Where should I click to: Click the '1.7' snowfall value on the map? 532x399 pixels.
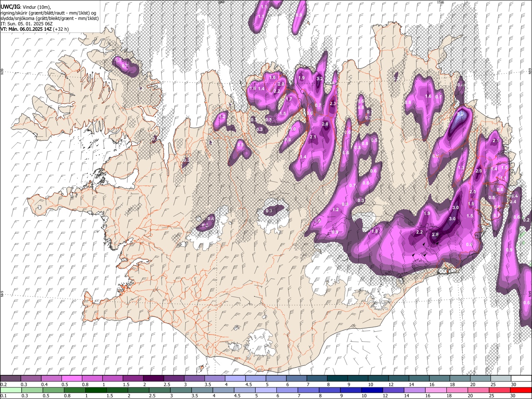(x=289, y=99)
